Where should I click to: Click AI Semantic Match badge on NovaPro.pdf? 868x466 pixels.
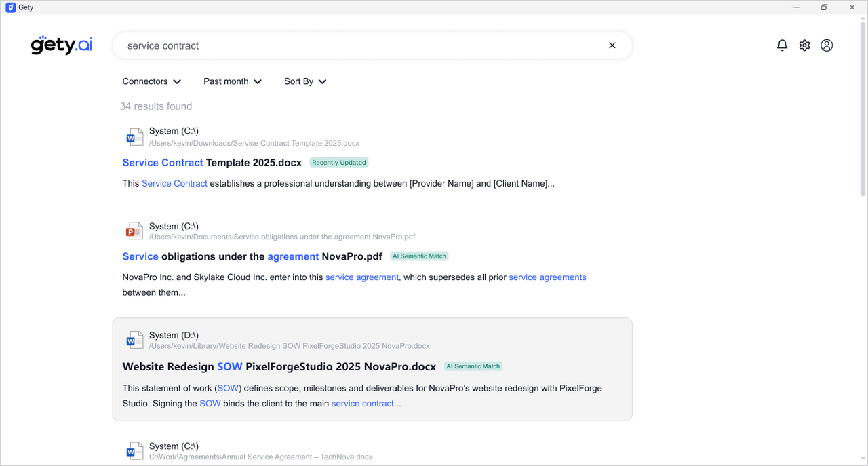click(419, 256)
